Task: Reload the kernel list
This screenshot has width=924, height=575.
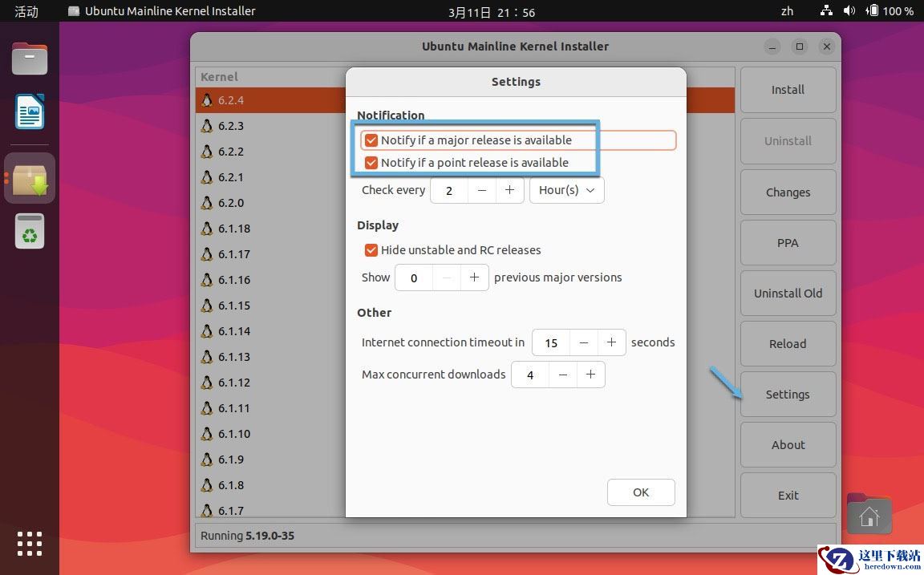Action: (x=788, y=343)
